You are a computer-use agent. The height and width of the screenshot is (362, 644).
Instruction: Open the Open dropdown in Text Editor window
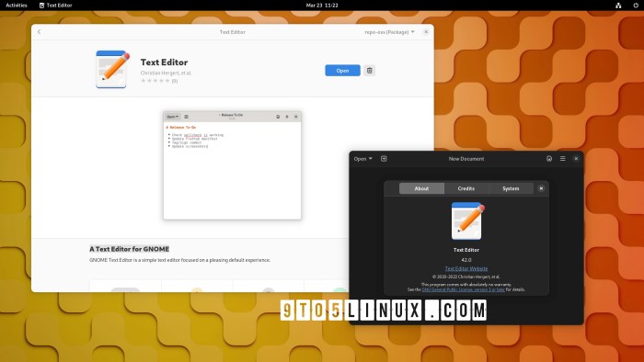pos(363,159)
